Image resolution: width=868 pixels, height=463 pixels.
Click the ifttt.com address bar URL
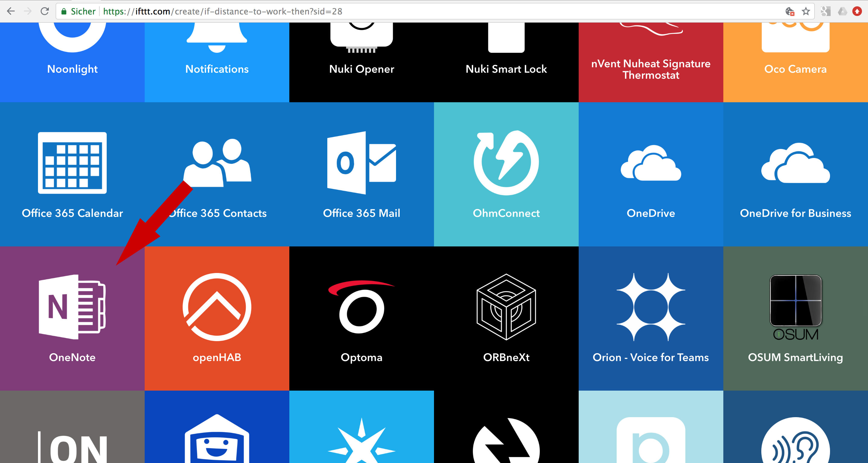tap(222, 11)
